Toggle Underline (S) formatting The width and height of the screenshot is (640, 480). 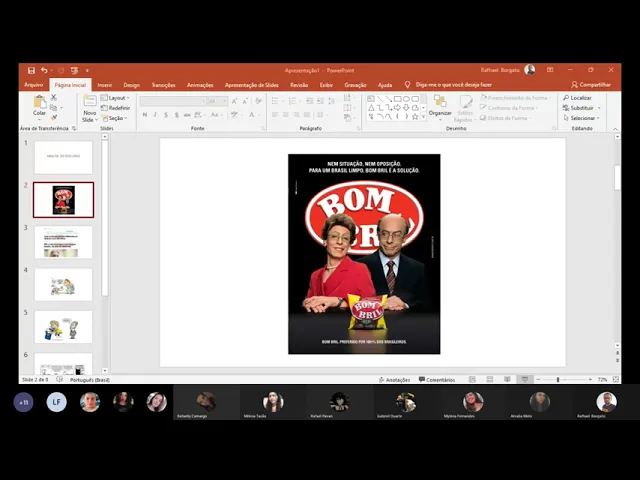coord(166,115)
